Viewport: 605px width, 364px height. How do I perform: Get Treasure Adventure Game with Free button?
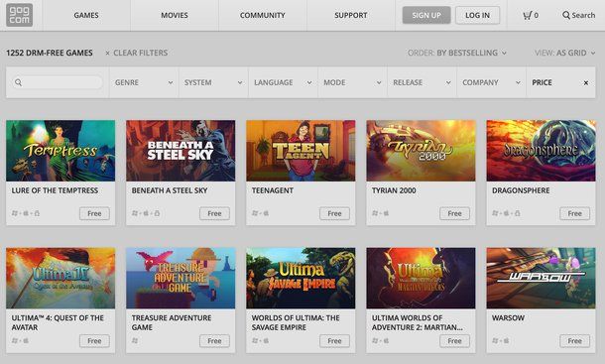[x=214, y=341]
